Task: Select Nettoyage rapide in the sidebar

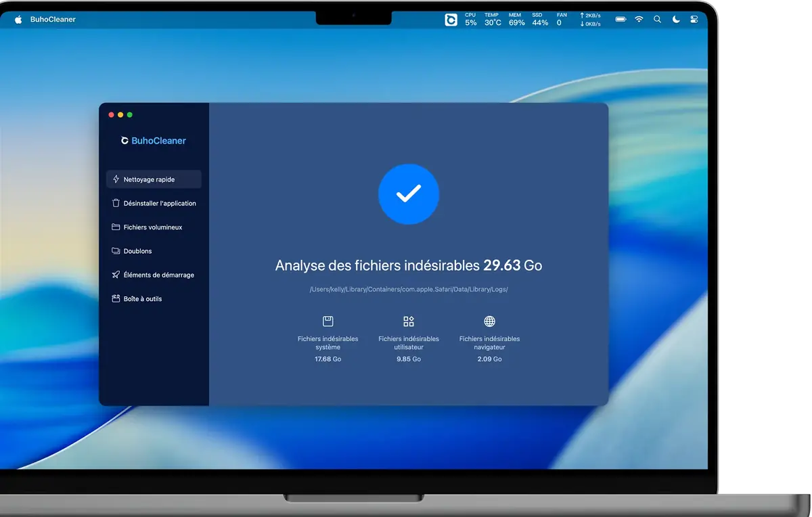Action: tap(154, 179)
